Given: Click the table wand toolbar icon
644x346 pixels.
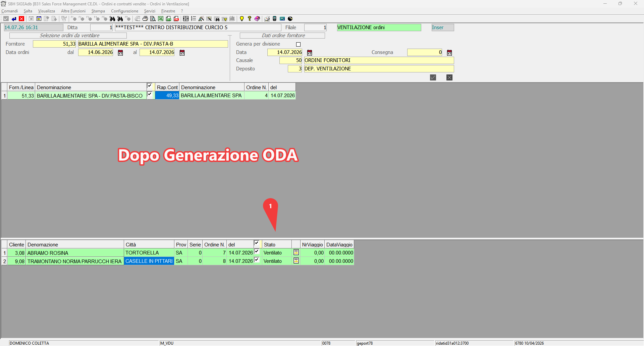Looking at the screenshot, I should (x=209, y=19).
